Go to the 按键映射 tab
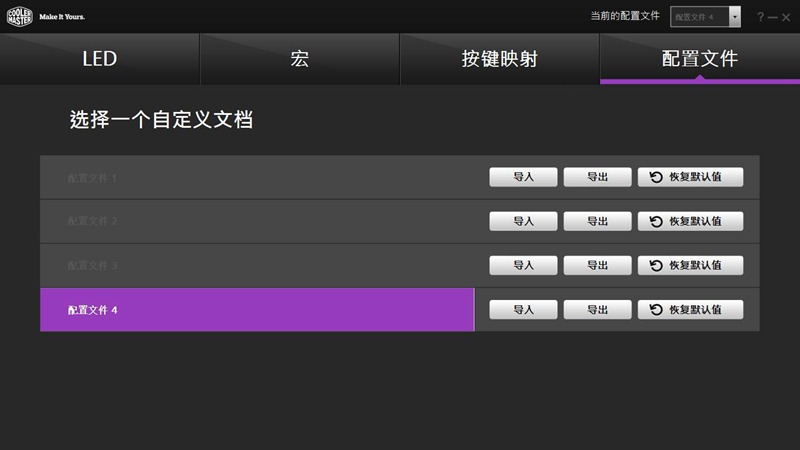 point(500,59)
